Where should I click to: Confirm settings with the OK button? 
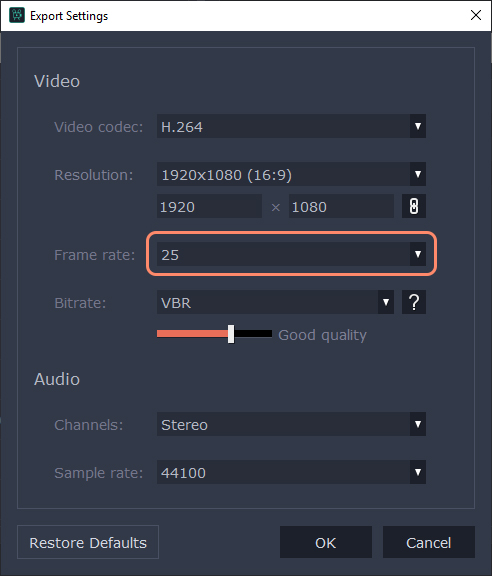tap(326, 542)
